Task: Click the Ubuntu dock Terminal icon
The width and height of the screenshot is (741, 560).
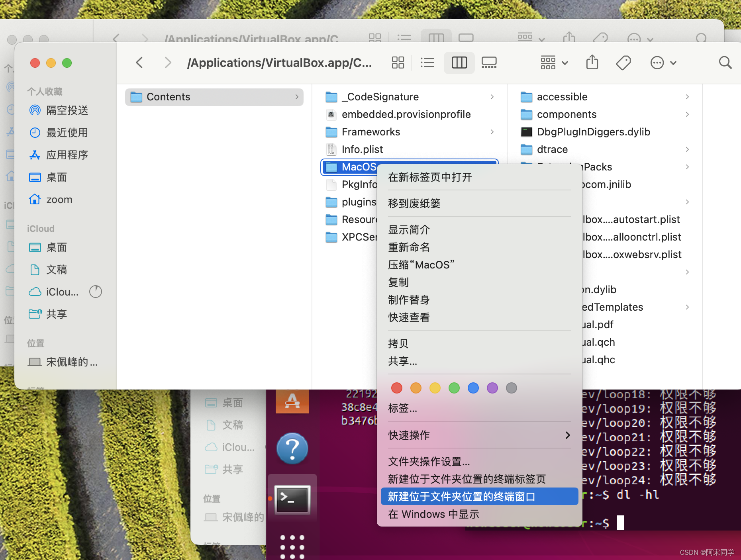Action: click(292, 499)
